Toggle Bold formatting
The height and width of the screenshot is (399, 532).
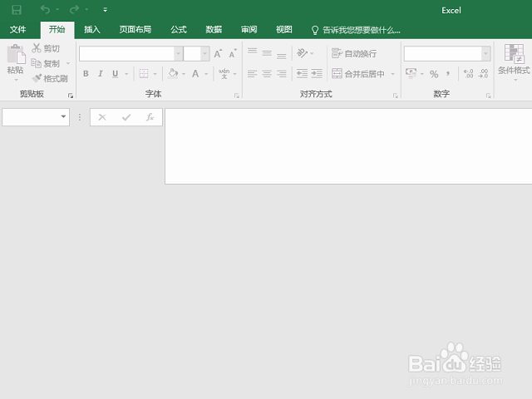point(86,74)
